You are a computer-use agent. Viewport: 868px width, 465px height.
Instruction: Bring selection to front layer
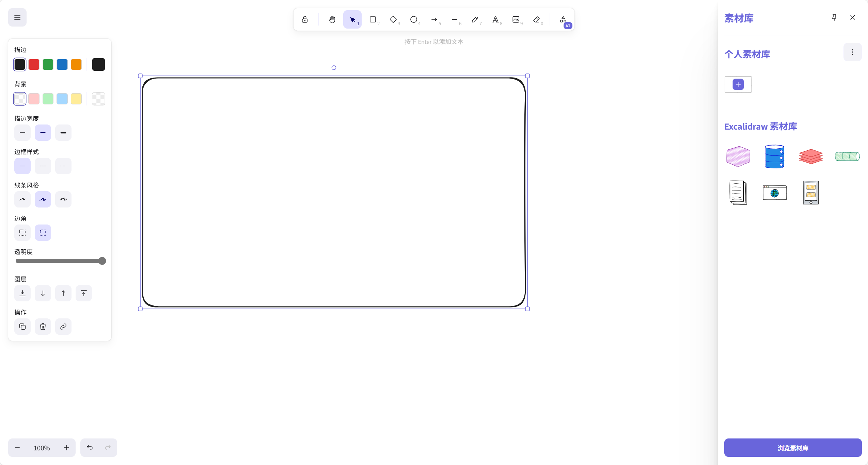click(84, 293)
